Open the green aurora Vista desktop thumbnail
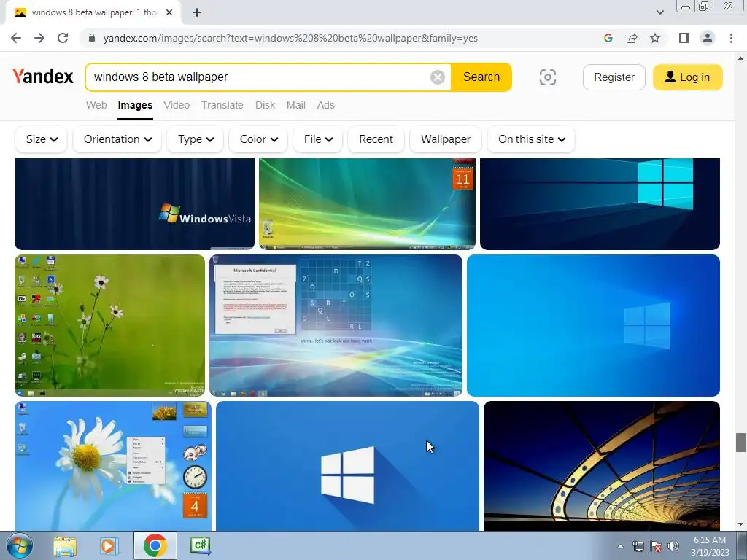Screen dimensions: 747x560 368,204
